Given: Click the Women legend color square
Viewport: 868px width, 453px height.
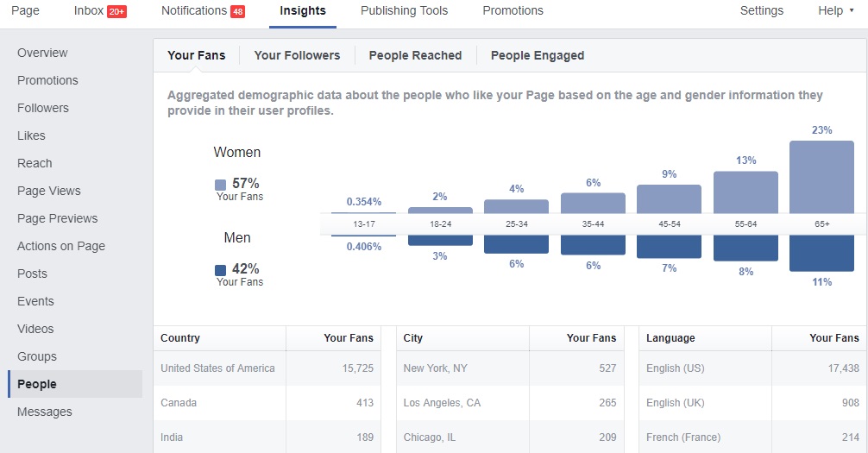Looking at the screenshot, I should tap(221, 184).
